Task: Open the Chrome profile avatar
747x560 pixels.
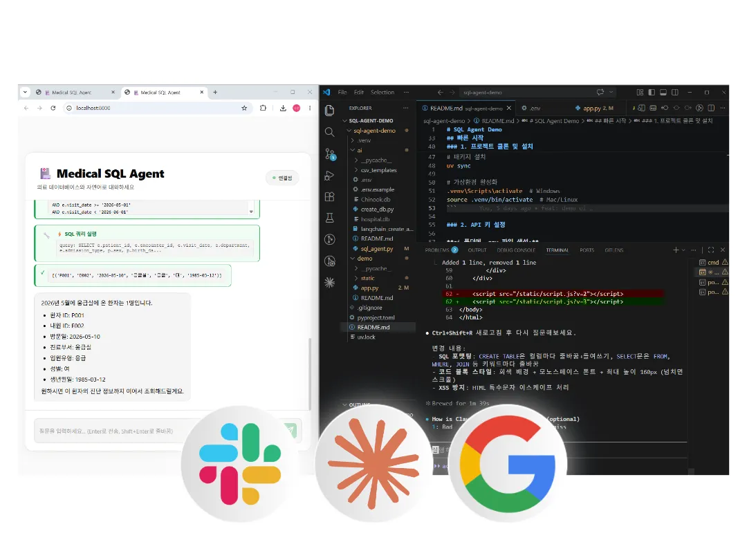Action: coord(296,108)
